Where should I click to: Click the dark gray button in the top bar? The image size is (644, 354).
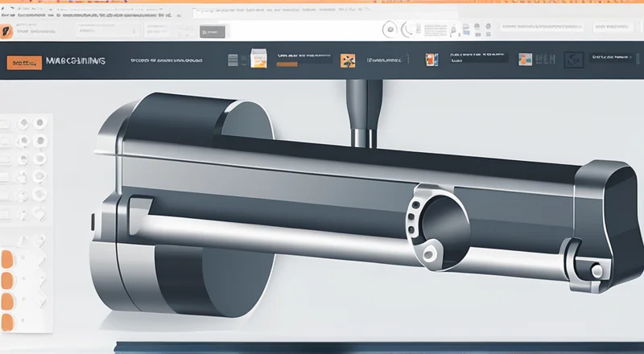tap(213, 31)
